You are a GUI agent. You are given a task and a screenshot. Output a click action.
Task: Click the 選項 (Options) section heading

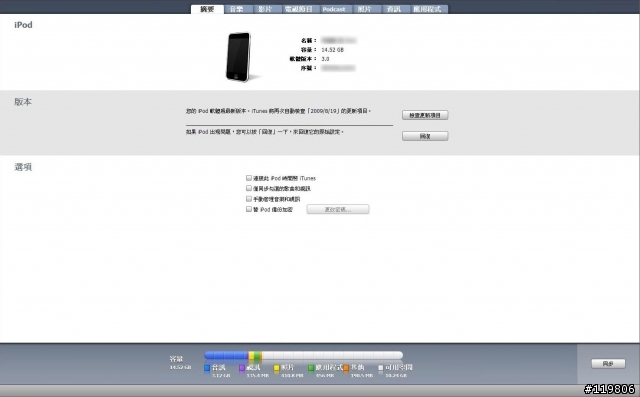click(x=23, y=167)
